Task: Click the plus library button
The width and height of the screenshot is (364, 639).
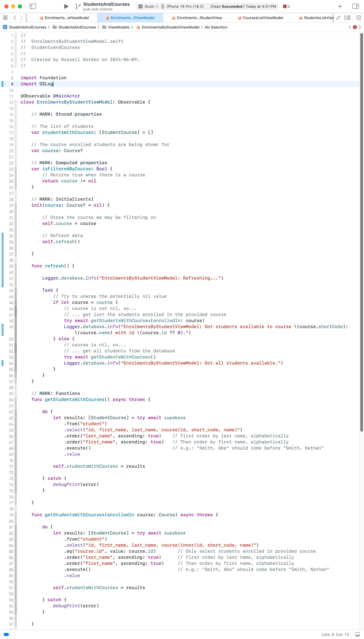Action: (x=340, y=6)
